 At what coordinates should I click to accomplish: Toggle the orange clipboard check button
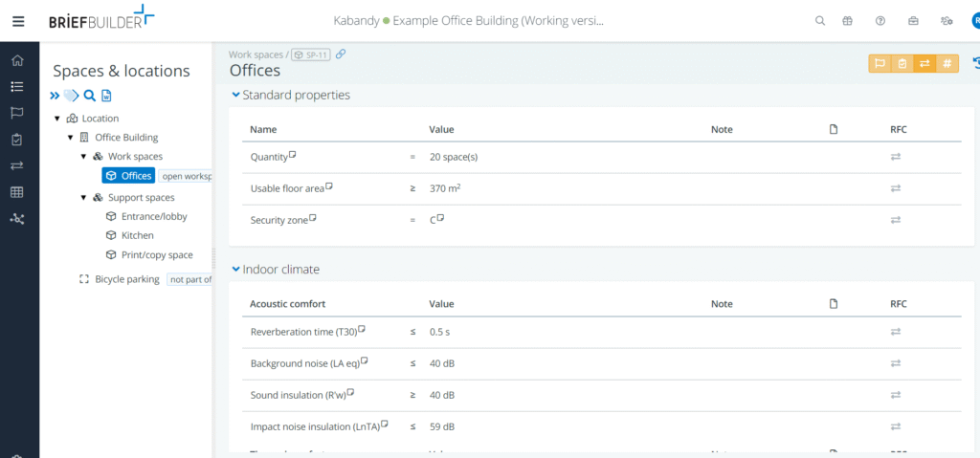coord(902,63)
